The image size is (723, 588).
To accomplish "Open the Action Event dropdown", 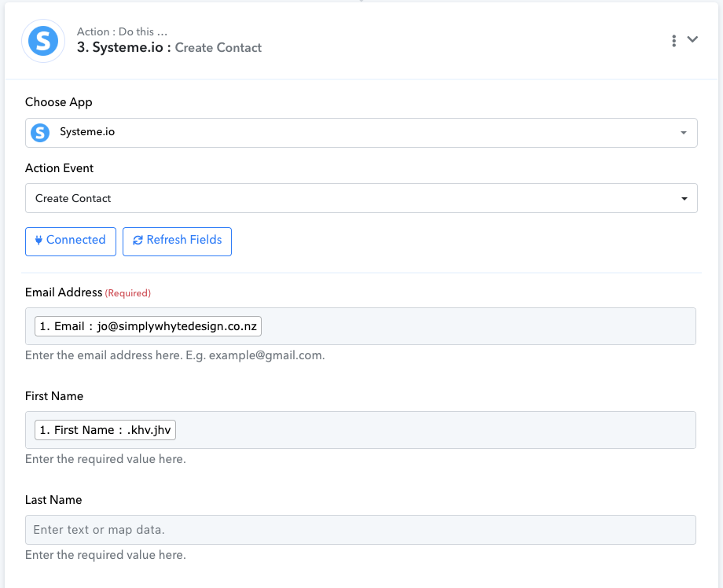I will click(361, 198).
